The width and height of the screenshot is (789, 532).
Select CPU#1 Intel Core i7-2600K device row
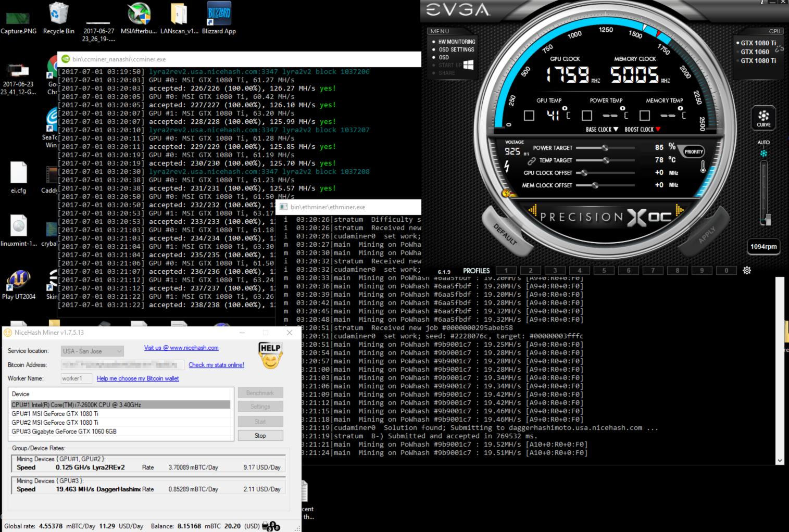pyautogui.click(x=120, y=404)
